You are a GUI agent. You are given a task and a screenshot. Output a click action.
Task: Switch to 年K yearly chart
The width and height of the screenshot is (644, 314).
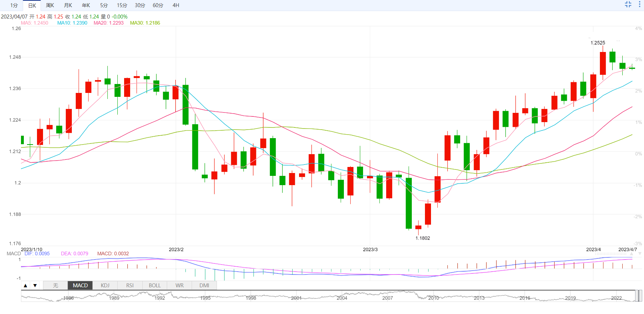(86, 5)
